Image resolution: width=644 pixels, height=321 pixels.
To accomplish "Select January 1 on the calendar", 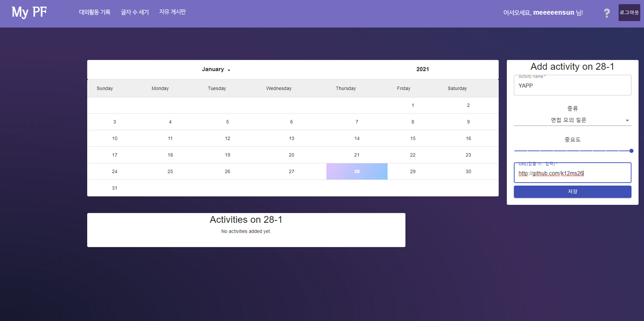I will (x=412, y=105).
